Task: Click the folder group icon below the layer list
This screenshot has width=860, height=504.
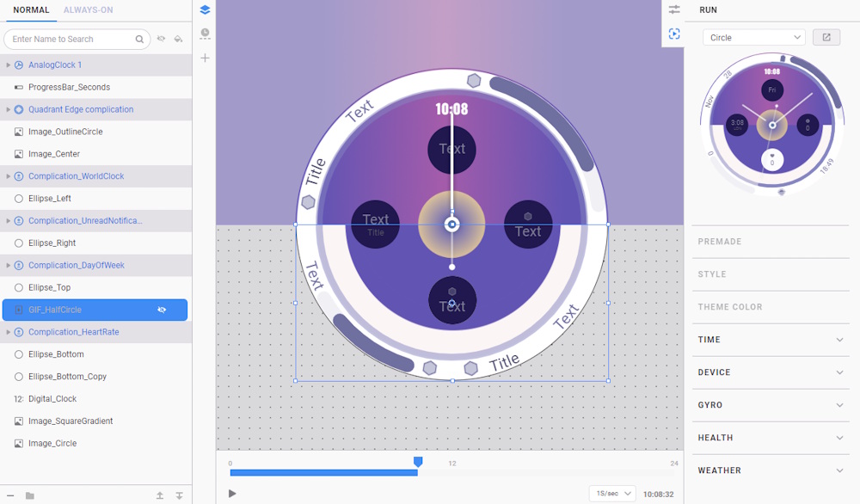Action: pos(30,495)
